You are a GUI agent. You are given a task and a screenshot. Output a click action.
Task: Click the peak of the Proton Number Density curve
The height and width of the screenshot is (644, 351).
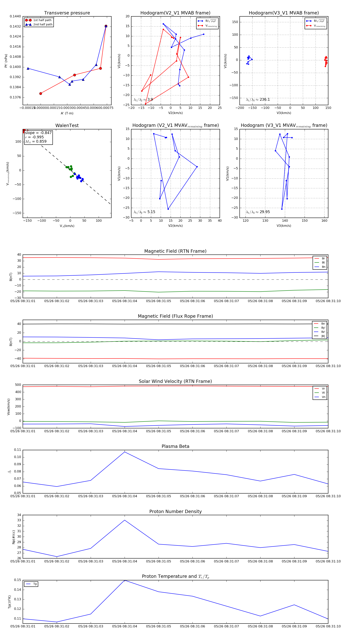[125, 520]
